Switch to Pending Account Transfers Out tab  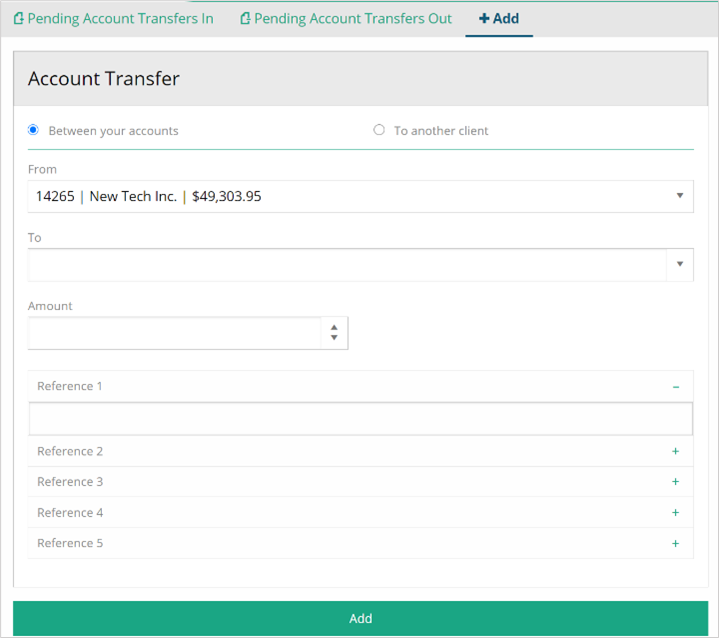coord(352,18)
